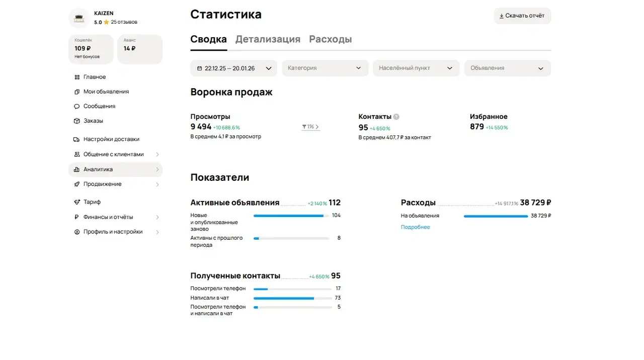Viewport: 644px width, 360px height.
Task: Click the Тариф diamond icon
Action: tap(77, 202)
